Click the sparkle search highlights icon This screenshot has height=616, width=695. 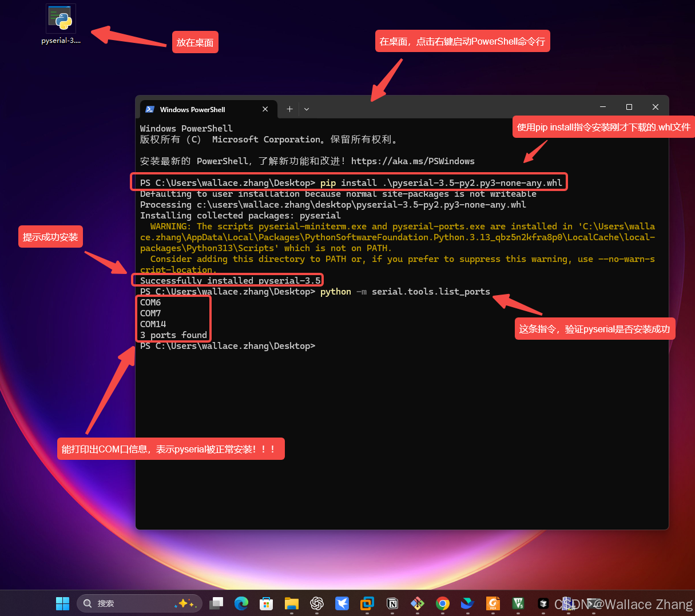coord(186,603)
